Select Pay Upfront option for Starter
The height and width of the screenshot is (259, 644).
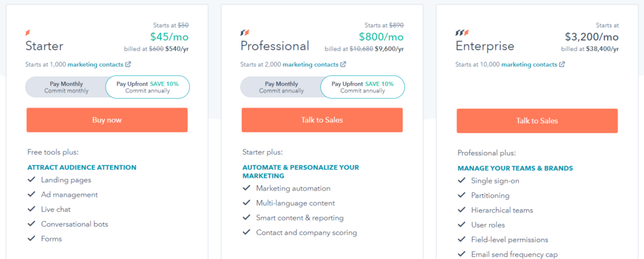(147, 87)
